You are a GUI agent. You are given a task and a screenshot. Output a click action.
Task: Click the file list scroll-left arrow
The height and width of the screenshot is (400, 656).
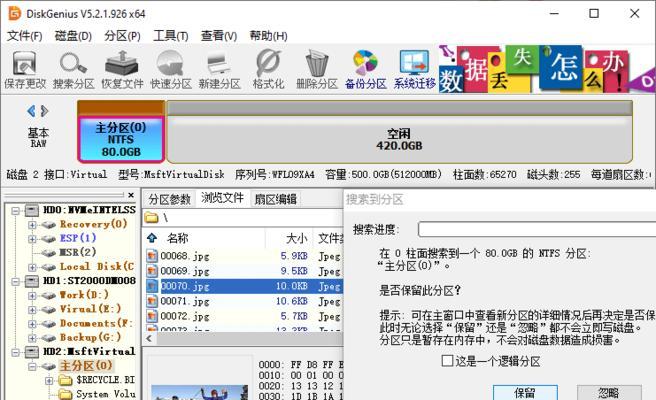click(x=149, y=338)
